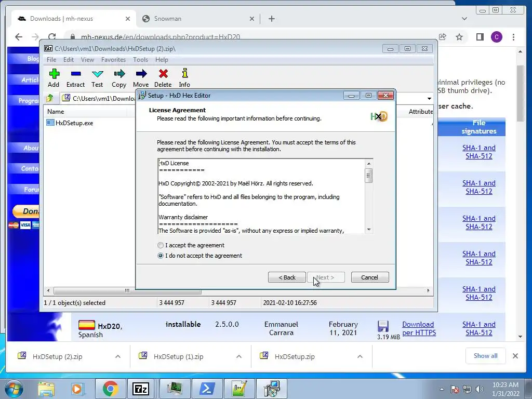The image size is (532, 399).
Task: Open Chrome profile avatar C
Action: [496, 37]
